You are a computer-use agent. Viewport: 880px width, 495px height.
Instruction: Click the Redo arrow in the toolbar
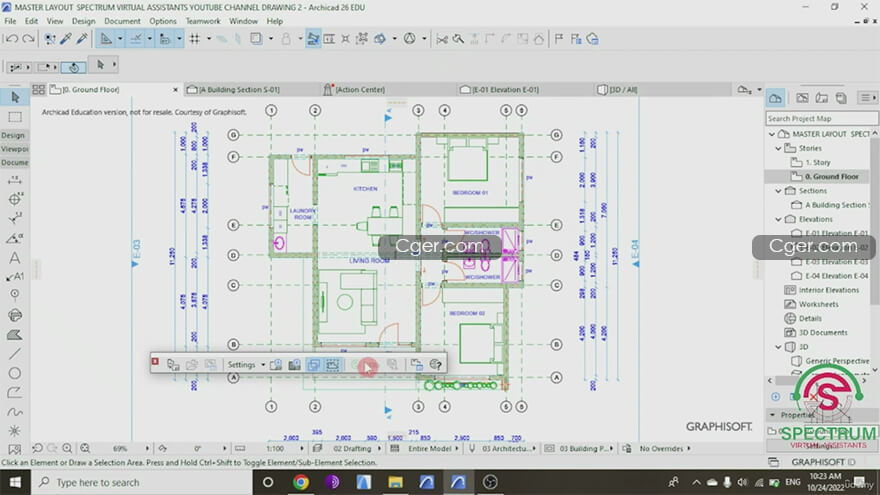tap(28, 39)
